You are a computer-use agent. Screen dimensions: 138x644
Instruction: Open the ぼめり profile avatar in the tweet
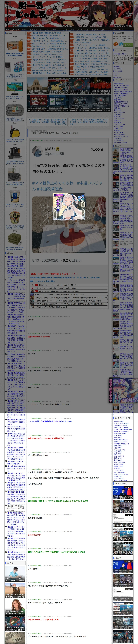38,151
